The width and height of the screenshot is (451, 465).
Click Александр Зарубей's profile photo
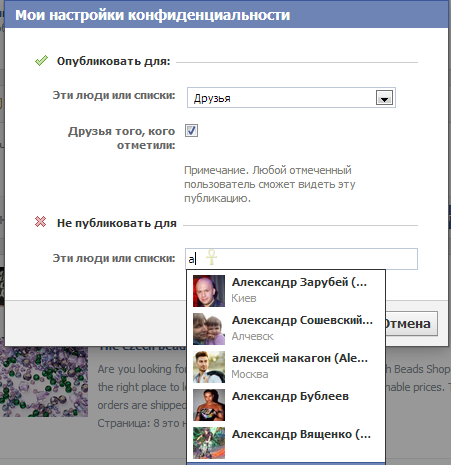click(209, 291)
